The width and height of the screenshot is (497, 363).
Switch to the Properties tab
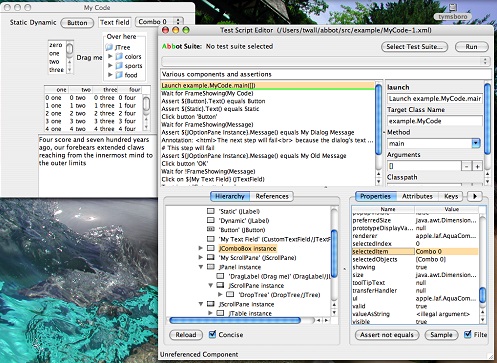point(375,196)
